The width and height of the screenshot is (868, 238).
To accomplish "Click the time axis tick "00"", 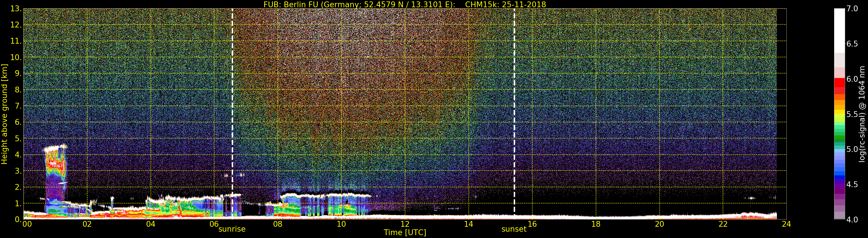I will 27,224.
